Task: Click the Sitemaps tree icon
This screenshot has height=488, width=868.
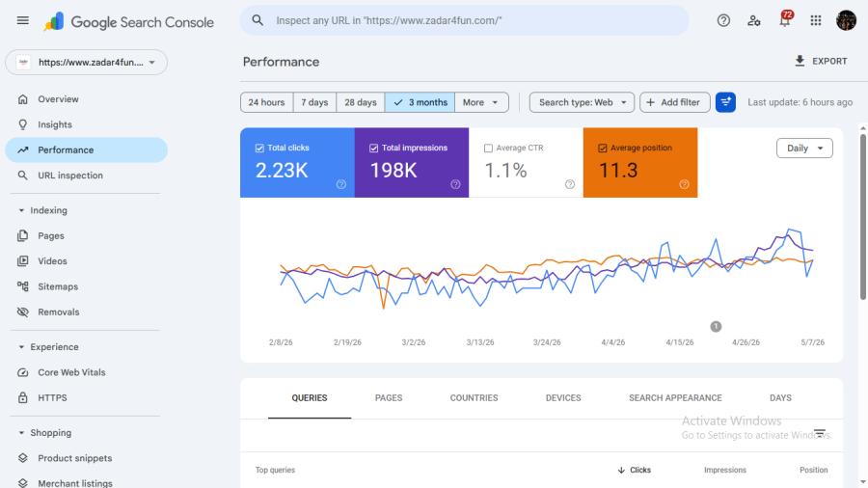Action: tap(23, 286)
